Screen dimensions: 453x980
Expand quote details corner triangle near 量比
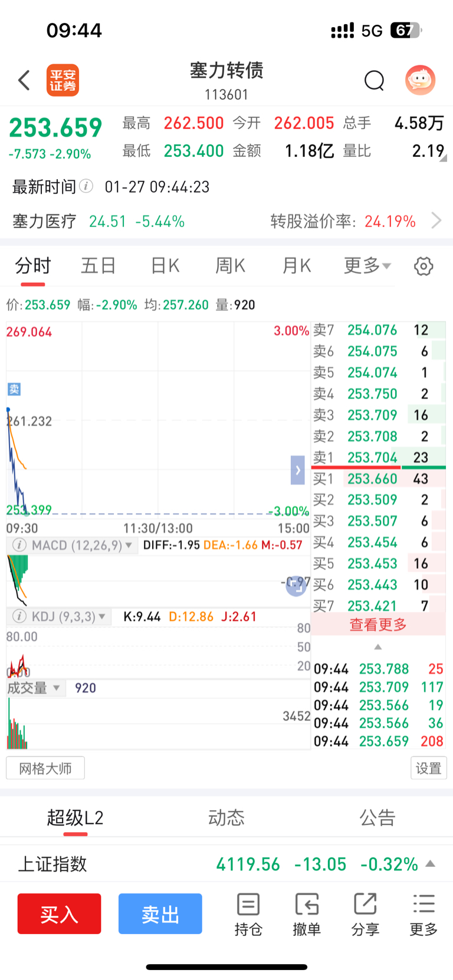point(444,158)
